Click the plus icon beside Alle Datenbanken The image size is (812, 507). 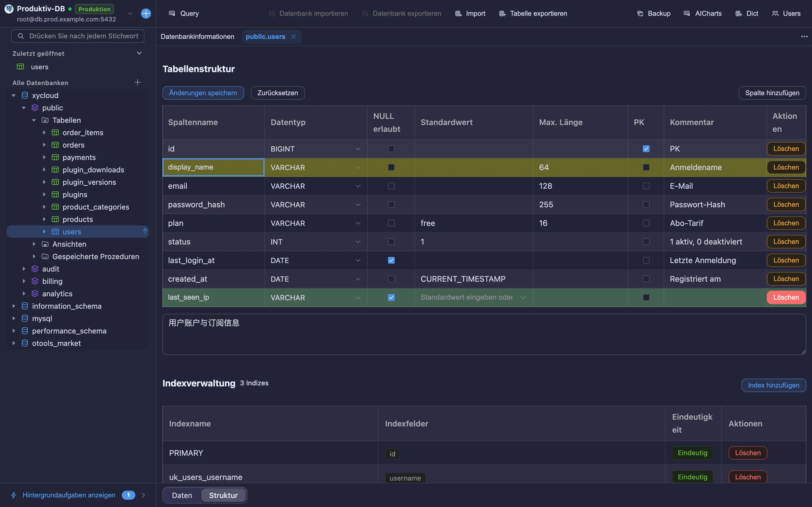[x=138, y=82]
